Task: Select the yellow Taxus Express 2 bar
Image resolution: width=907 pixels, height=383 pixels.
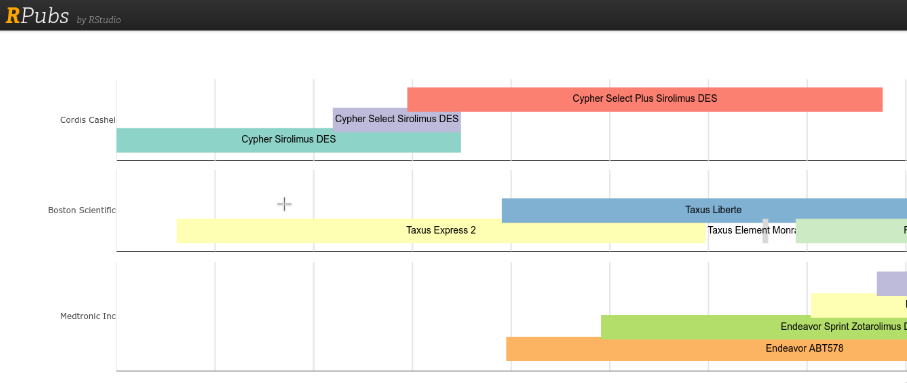Action: pyautogui.click(x=441, y=231)
